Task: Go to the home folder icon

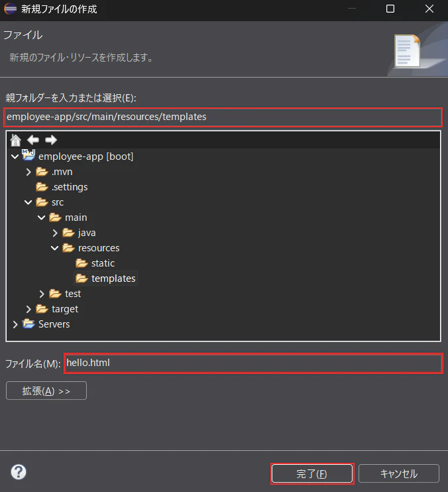Action: [x=15, y=140]
